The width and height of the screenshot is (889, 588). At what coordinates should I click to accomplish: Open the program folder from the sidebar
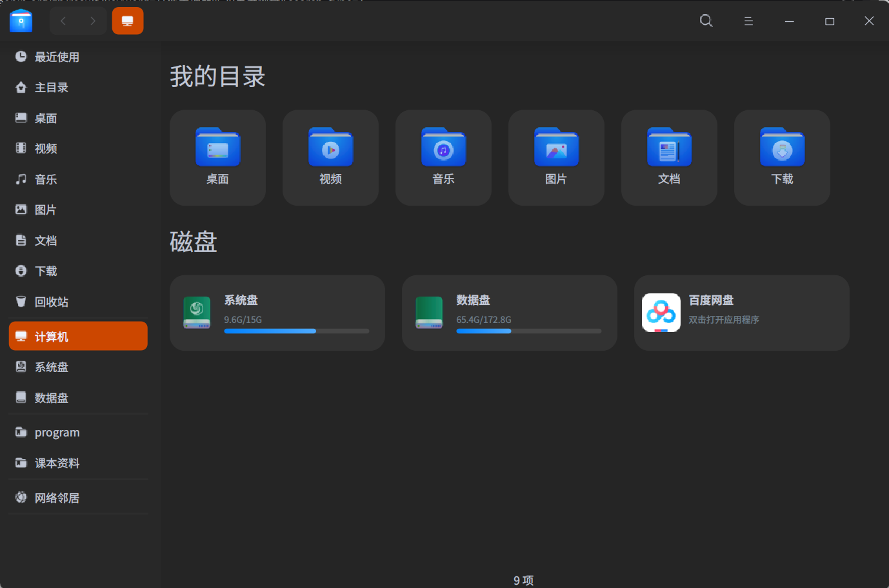(57, 432)
